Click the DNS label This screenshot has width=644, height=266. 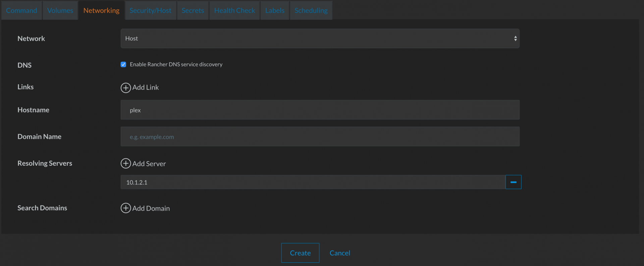[24, 65]
